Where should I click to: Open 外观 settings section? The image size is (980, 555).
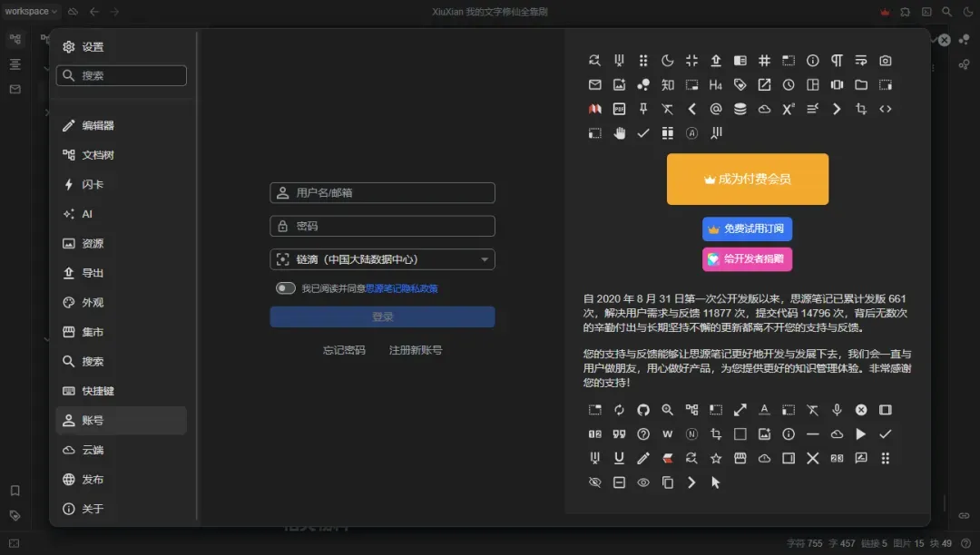tap(122, 302)
